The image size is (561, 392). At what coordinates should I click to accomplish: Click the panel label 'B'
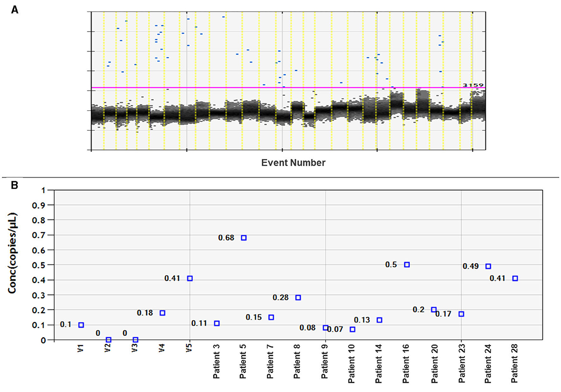(x=14, y=185)
